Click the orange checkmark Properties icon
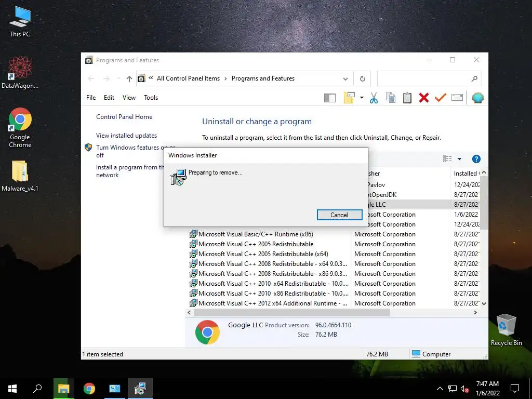The image size is (532, 399). point(441,98)
